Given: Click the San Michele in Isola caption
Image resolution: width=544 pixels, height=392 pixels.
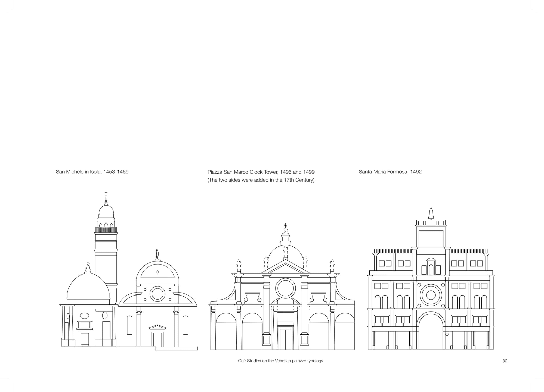Looking at the screenshot, I should [92, 172].
